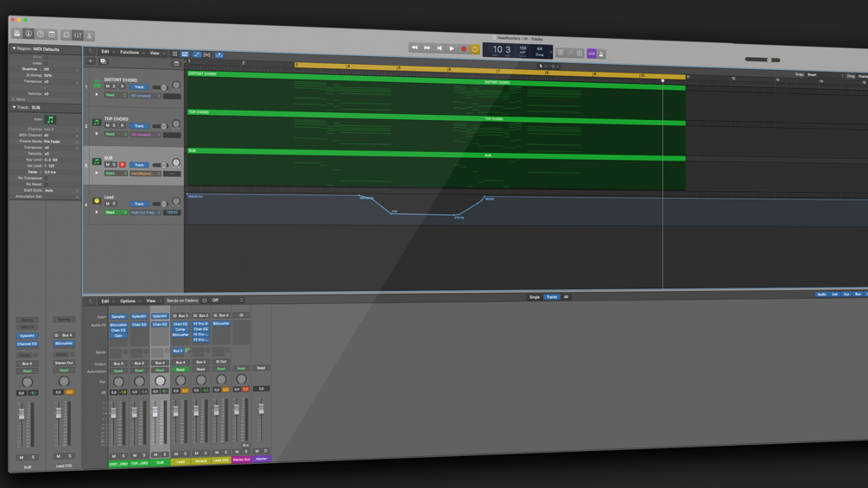Click Setting button on SUB inspector strip
This screenshot has height=488, width=868.
27,320
